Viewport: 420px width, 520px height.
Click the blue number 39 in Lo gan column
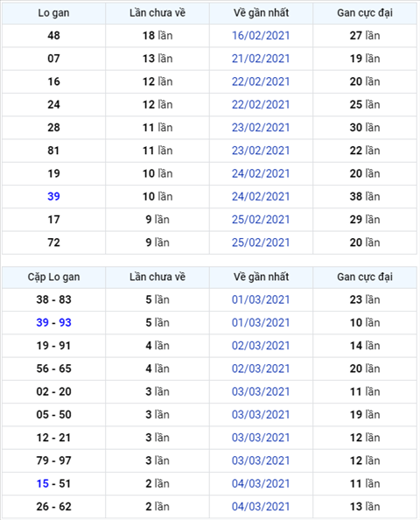click(53, 196)
